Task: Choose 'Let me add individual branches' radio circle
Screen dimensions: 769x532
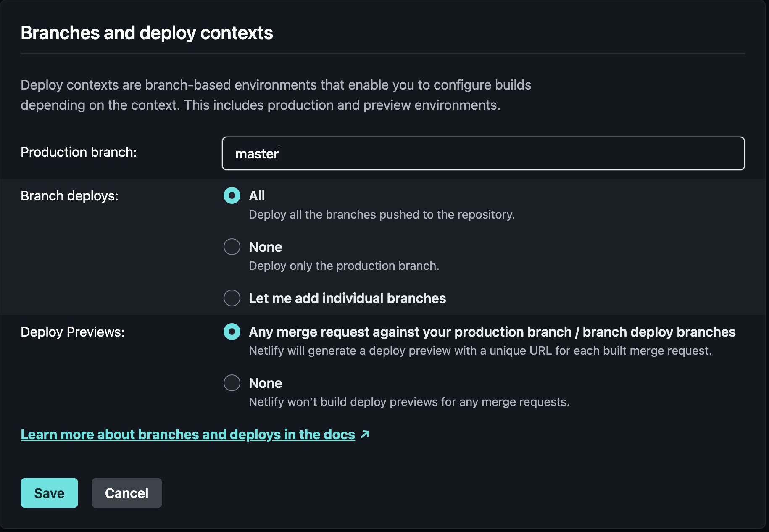Action: pyautogui.click(x=232, y=298)
